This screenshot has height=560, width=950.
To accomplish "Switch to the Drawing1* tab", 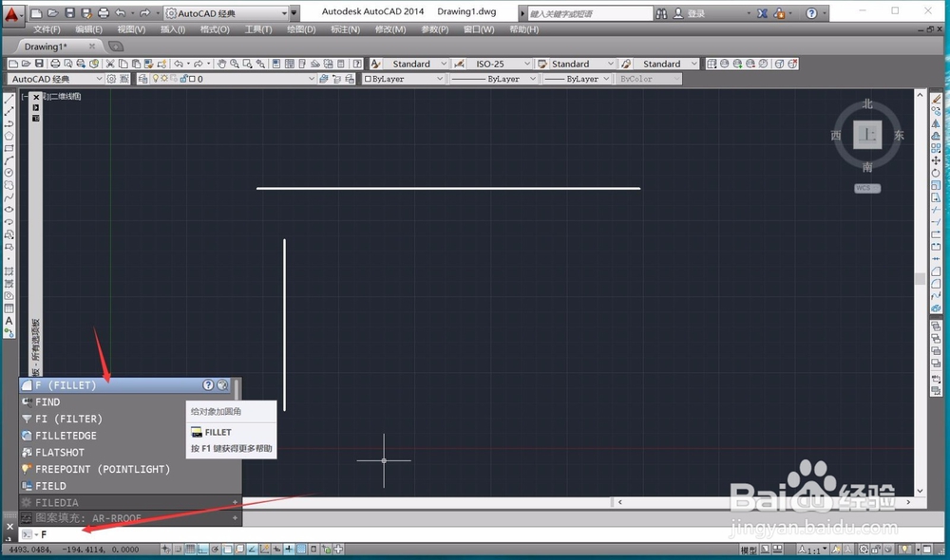I will click(46, 47).
